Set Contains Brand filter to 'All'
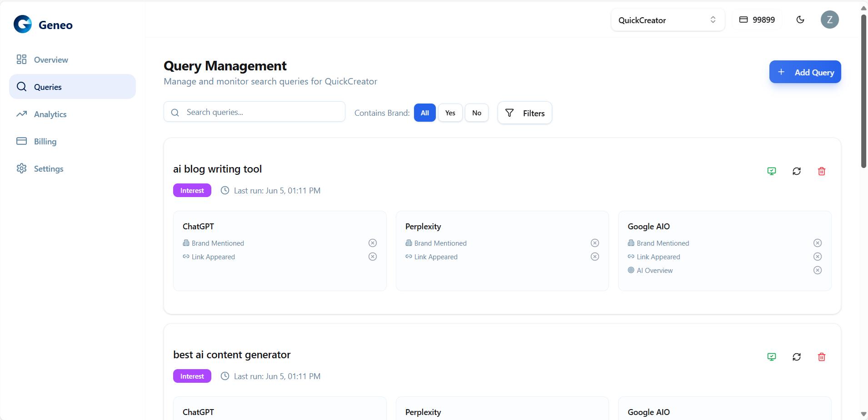The height and width of the screenshot is (420, 868). point(424,113)
